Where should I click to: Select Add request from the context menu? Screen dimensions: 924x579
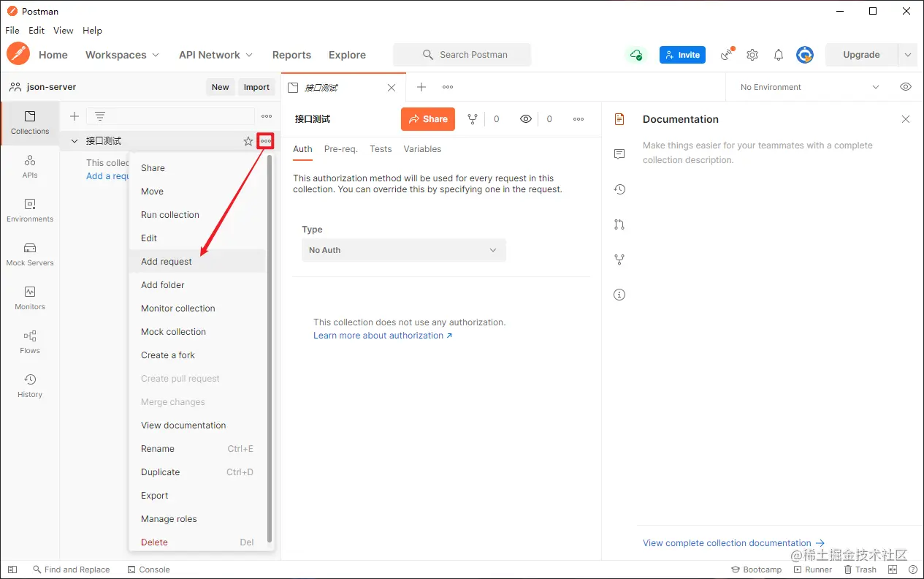click(x=197, y=262)
